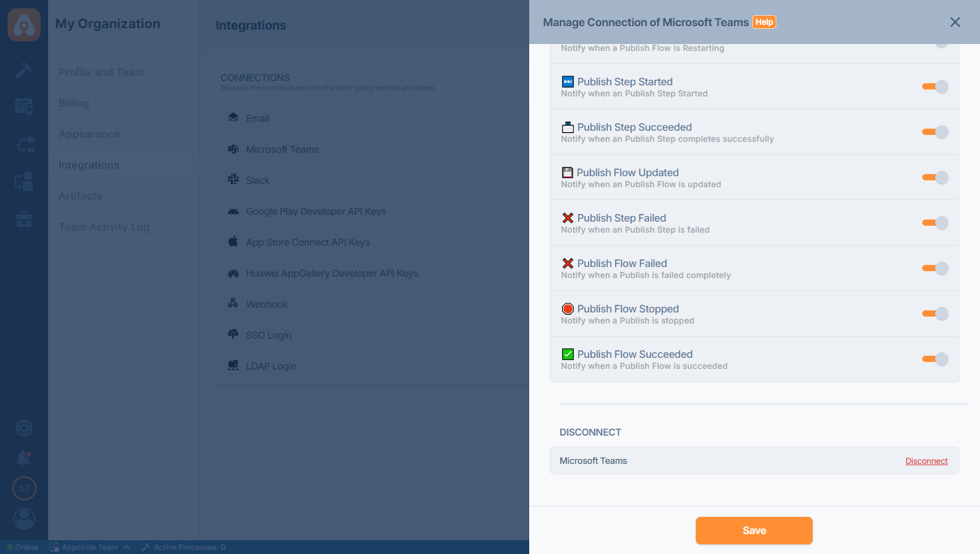Screen dimensions: 980x554
Task: Click the AT organization avatar
Action: tap(24, 489)
